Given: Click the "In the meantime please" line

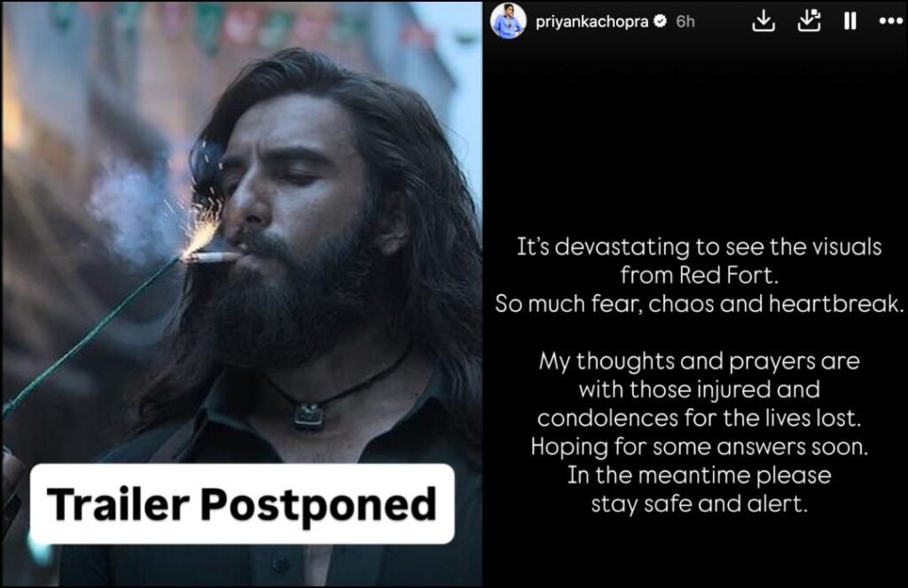Looking at the screenshot, I should pyautogui.click(x=699, y=475).
